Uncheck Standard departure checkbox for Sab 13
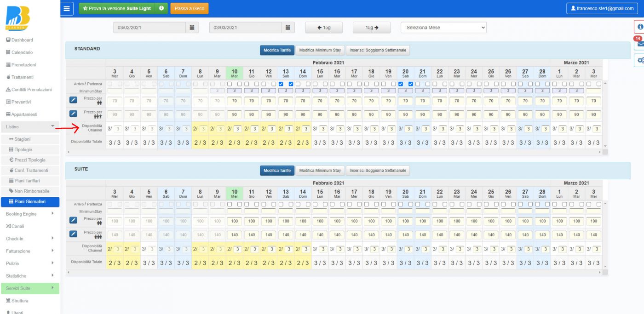 (291, 84)
